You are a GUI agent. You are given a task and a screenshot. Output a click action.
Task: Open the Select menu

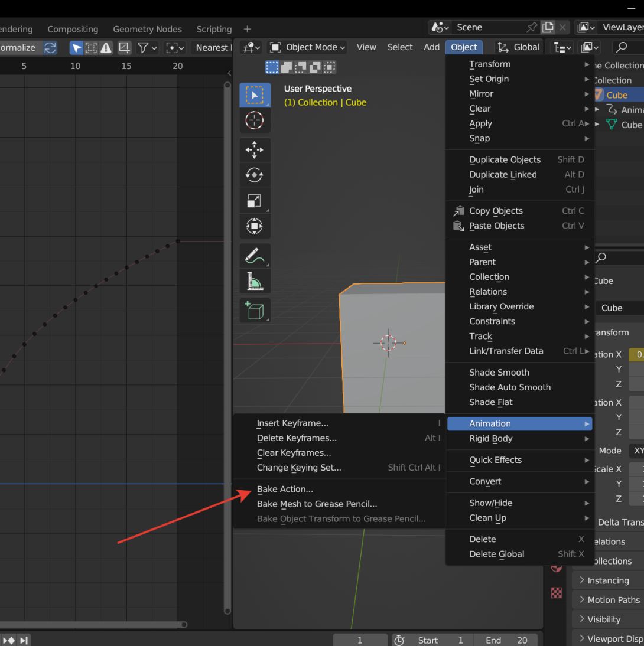pyautogui.click(x=399, y=47)
